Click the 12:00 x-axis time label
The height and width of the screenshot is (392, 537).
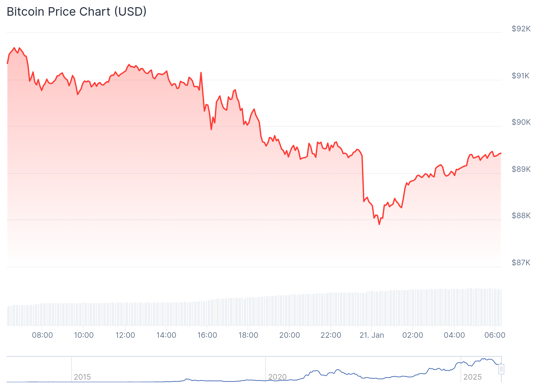[x=125, y=335]
